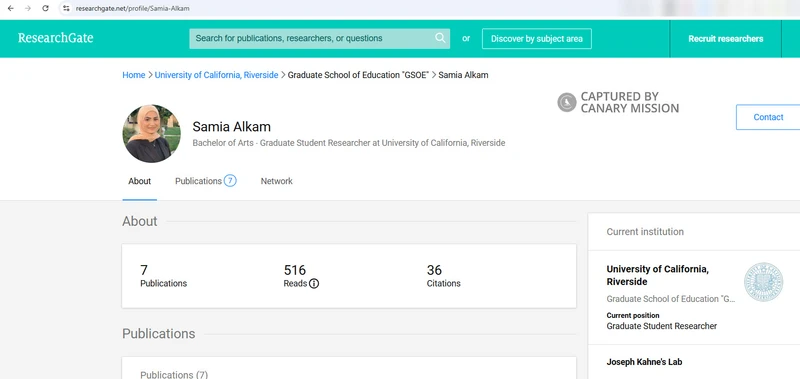Viewport: 800px width, 379px height.
Task: Click the browser forward arrow
Action: tap(28, 8)
